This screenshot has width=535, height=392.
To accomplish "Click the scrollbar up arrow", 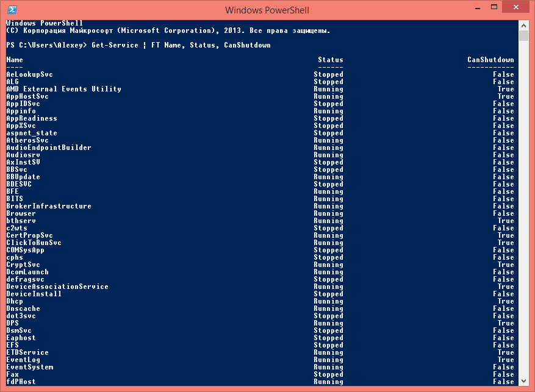I will (x=523, y=25).
